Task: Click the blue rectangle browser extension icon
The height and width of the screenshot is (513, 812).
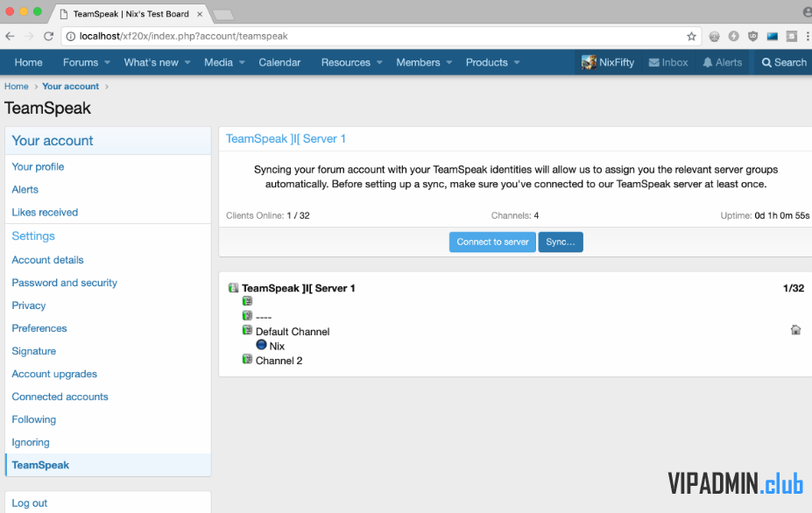Action: (772, 36)
